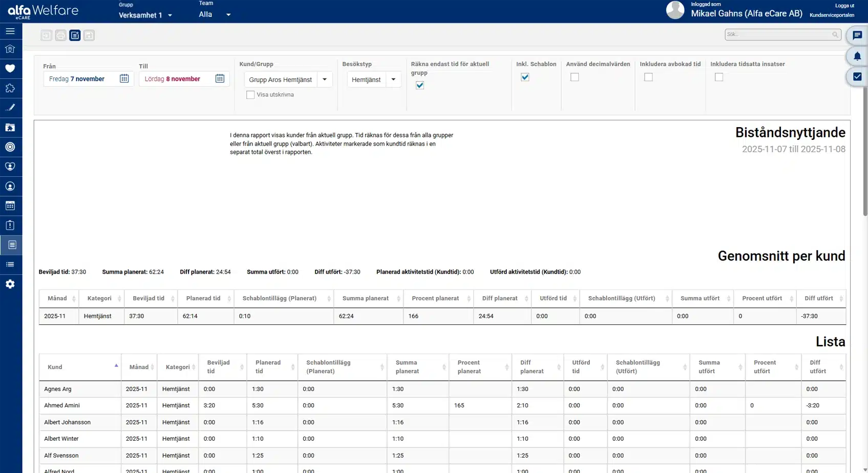This screenshot has width=868, height=473.
Task: Open the notifications bell on the right
Action: pos(857,56)
